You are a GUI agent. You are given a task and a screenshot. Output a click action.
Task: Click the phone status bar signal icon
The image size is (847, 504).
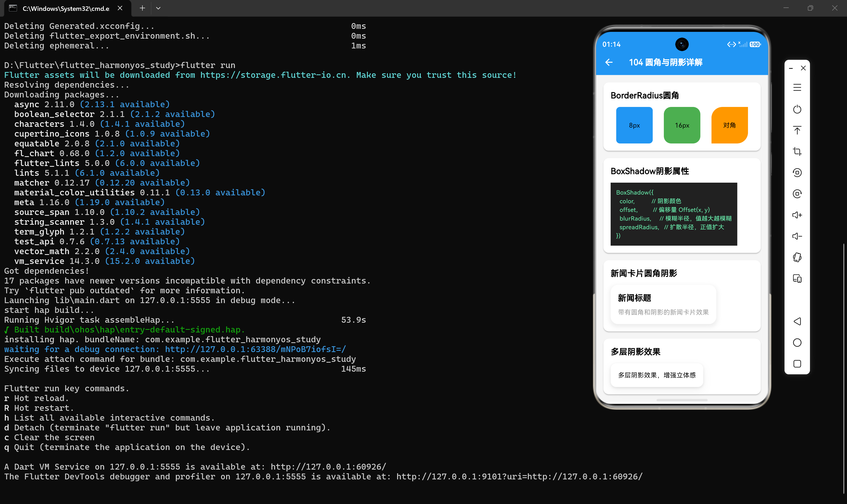(743, 44)
